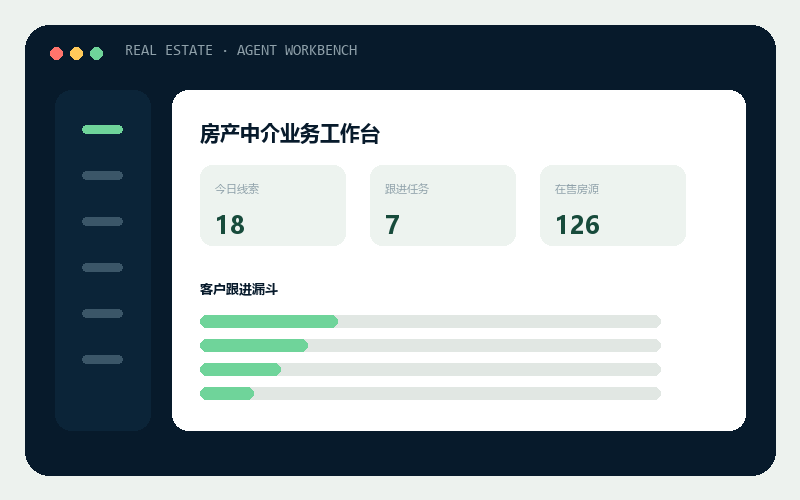
Task: Select the active green sidebar item
Action: [103, 130]
